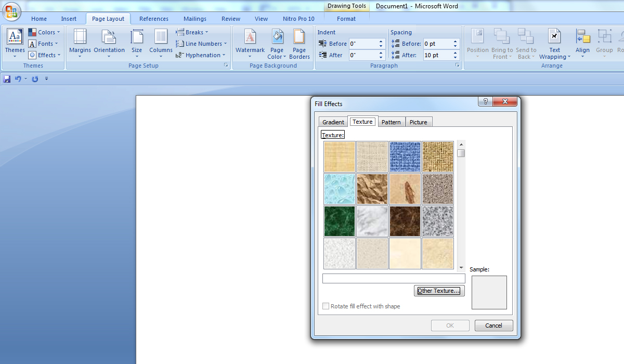Switch to Picture tab in Fill Effects

point(418,122)
